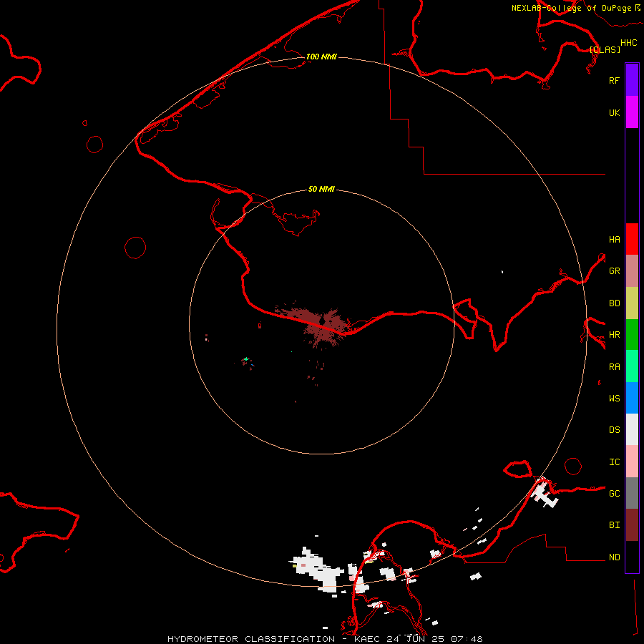Screen dimensions: 644x644
Task: Pick the HR green legend swatch
Action: [632, 334]
